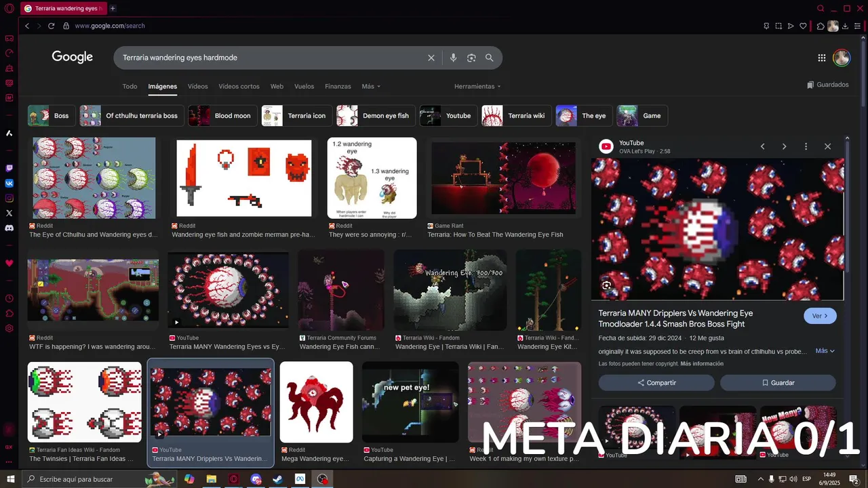Image resolution: width=868 pixels, height=488 pixels.
Task: Open the Game Rant Wandering Eye Fish thumbnail
Action: point(504,178)
